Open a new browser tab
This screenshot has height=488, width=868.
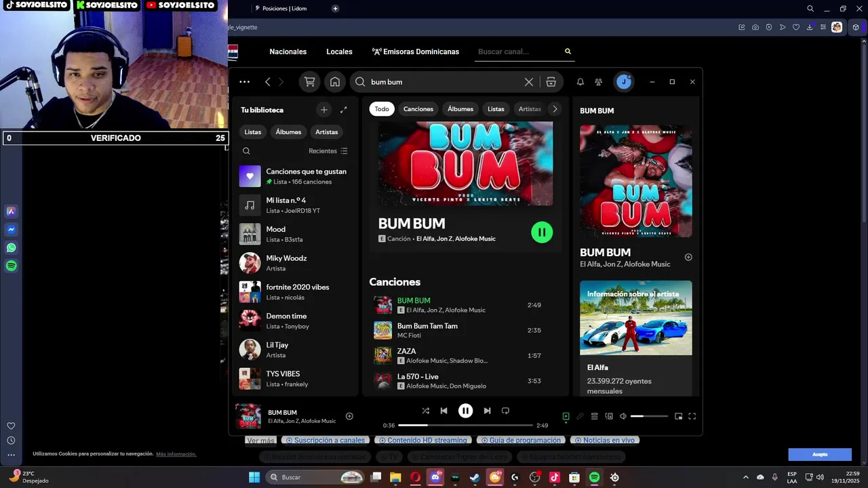pyautogui.click(x=335, y=9)
